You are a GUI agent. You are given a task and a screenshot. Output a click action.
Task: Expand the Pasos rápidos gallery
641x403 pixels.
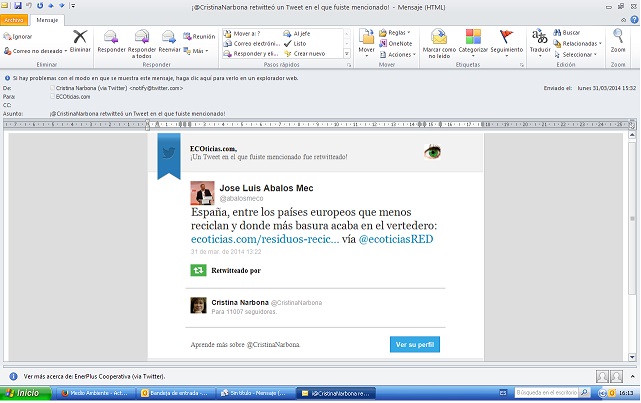point(347,54)
